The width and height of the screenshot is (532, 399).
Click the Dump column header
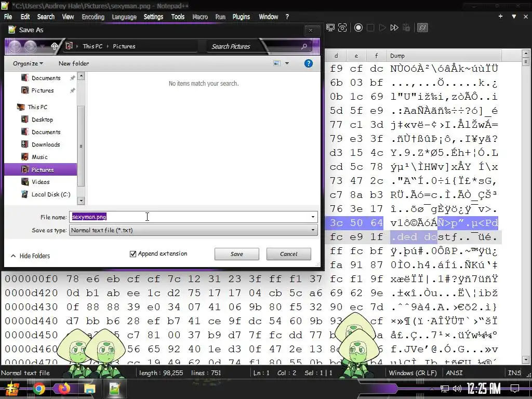pyautogui.click(x=444, y=56)
